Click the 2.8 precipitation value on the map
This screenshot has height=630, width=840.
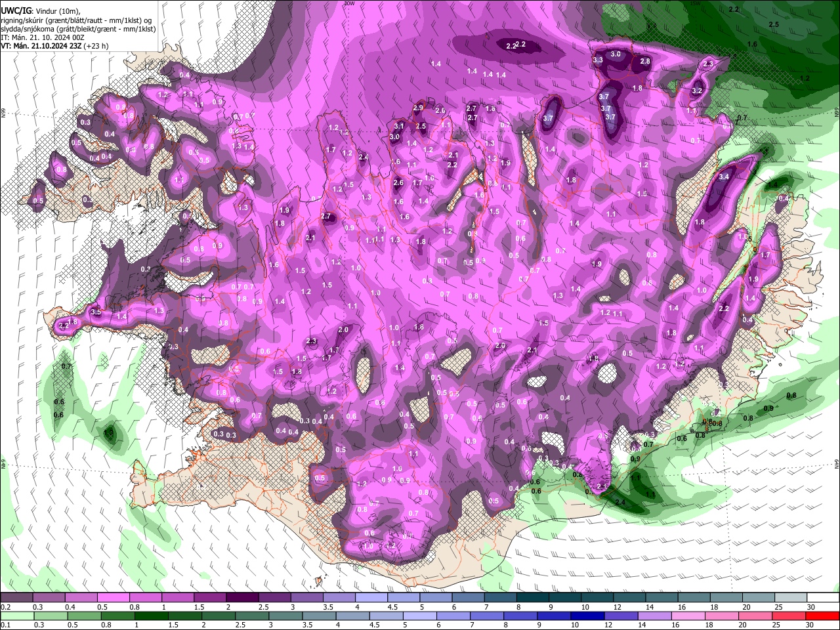(645, 61)
